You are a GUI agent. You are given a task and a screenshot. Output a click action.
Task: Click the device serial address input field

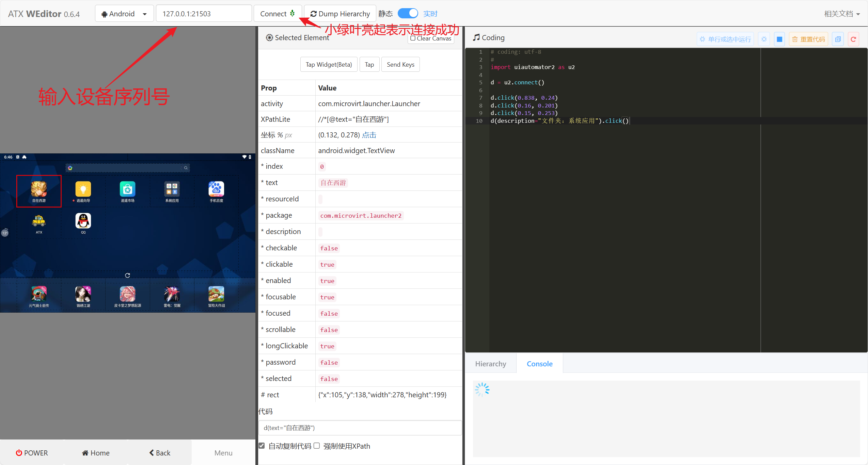point(204,14)
